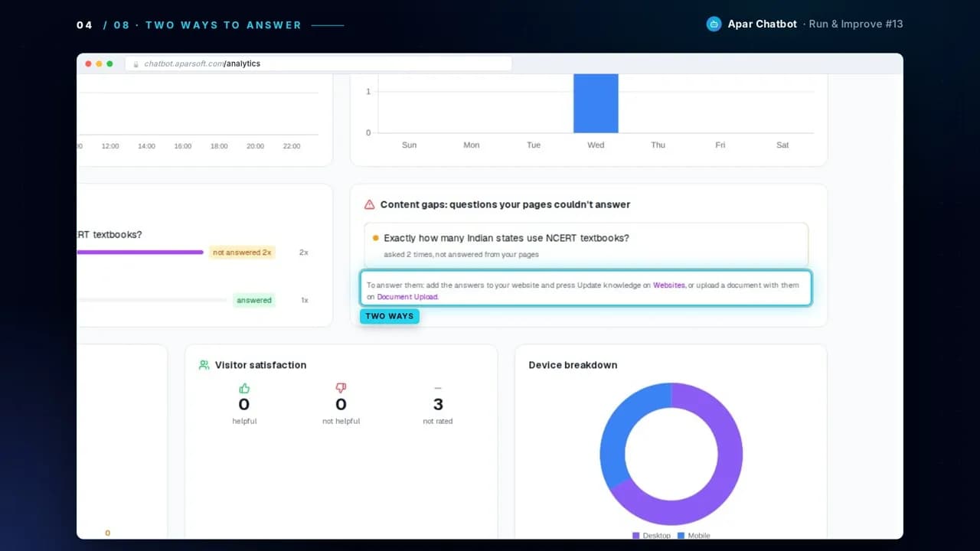Click the Visitor satisfaction people icon
The height and width of the screenshot is (551, 980).
(204, 365)
